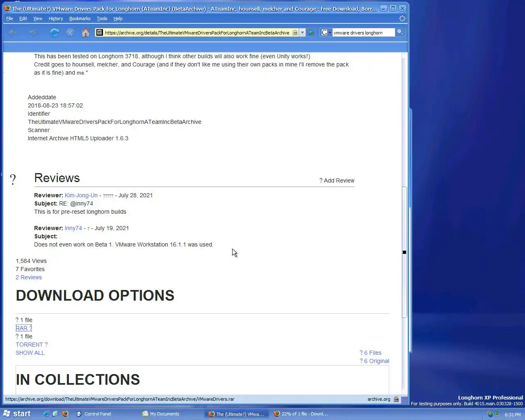Open the '6 Original' link

[374, 361]
